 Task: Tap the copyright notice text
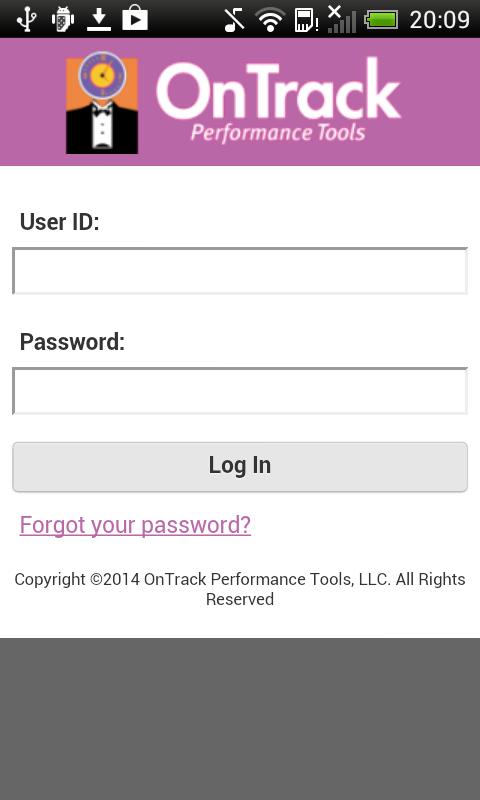(240, 589)
